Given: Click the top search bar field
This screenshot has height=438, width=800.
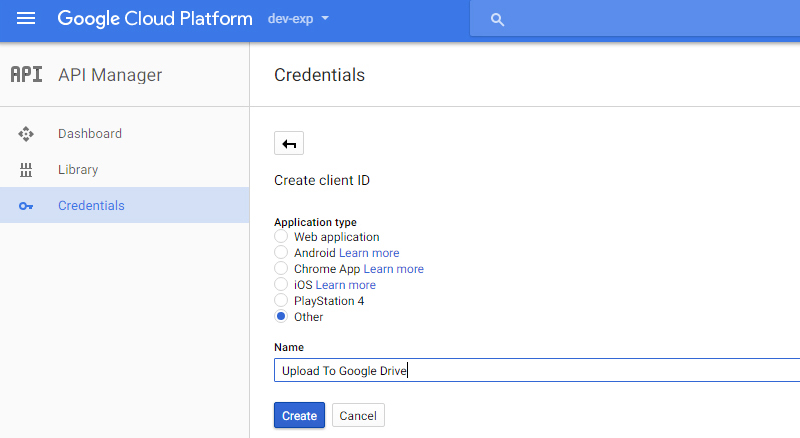Looking at the screenshot, I should 635,19.
